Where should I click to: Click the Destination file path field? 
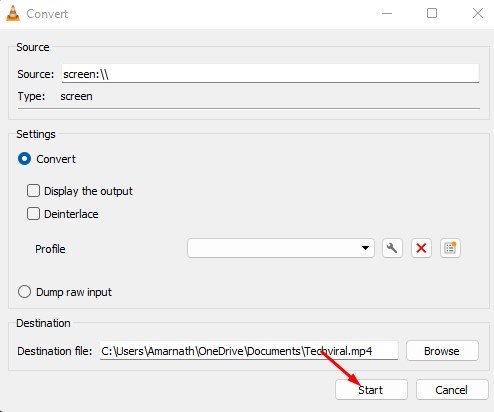coord(249,351)
